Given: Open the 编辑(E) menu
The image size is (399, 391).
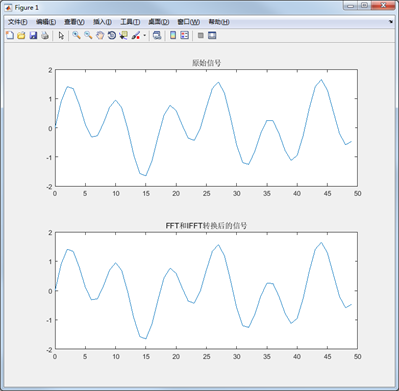Looking at the screenshot, I should [46, 22].
